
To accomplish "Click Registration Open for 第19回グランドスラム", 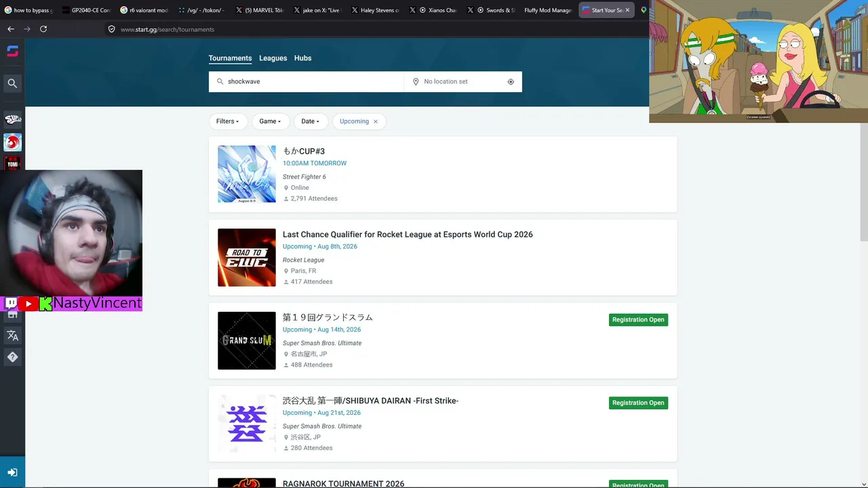I will point(638,320).
